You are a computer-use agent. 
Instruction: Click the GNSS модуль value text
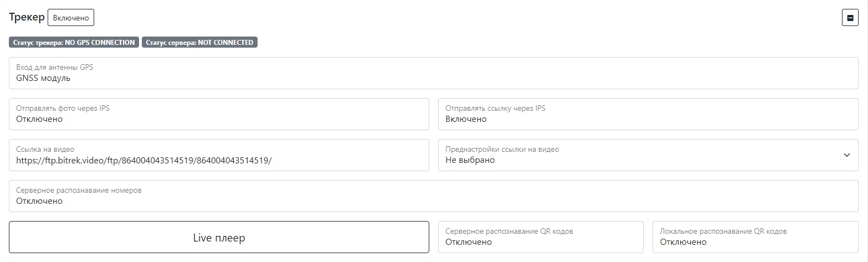click(43, 78)
